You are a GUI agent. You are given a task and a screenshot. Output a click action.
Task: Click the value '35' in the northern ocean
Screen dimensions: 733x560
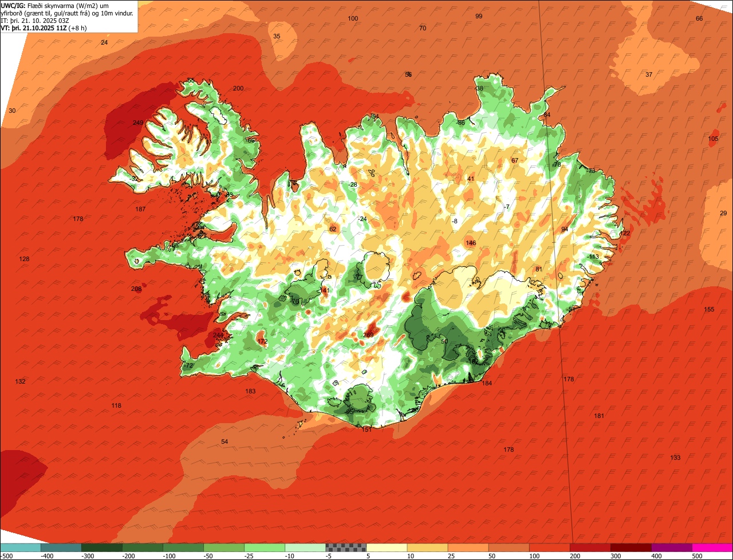tap(277, 36)
